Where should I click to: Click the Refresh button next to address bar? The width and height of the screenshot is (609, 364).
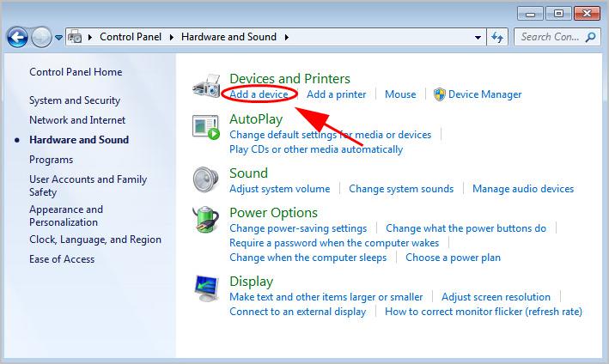[x=497, y=37]
